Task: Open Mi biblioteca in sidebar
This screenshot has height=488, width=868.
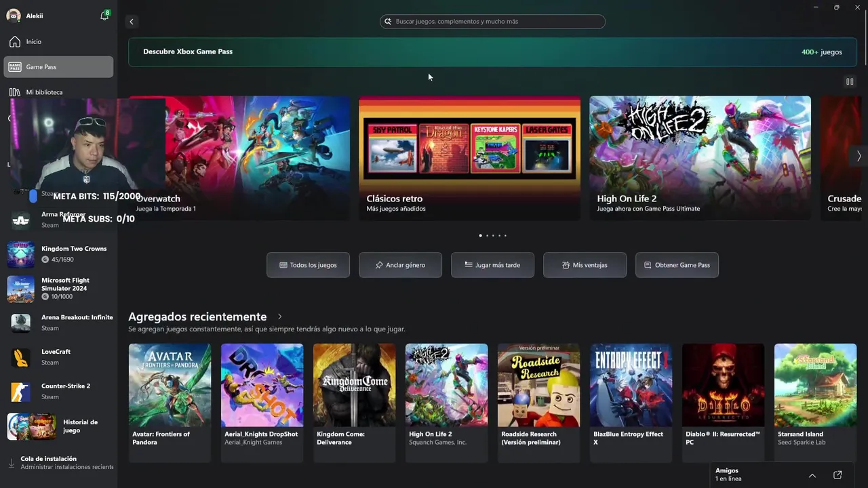Action: tap(58, 92)
